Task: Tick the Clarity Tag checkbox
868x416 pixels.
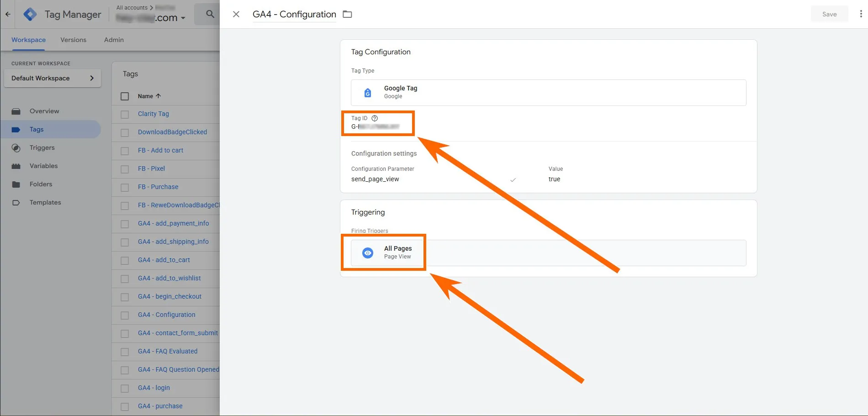Action: (125, 114)
